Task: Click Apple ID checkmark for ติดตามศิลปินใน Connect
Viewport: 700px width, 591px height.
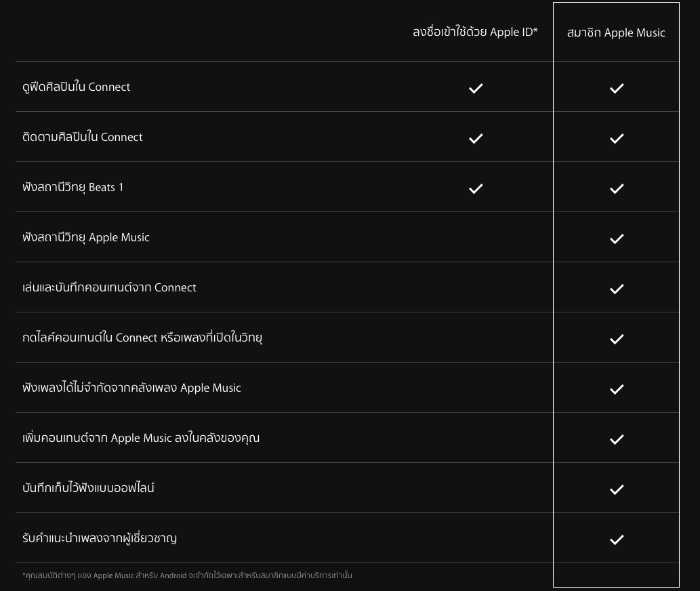Action: point(476,138)
